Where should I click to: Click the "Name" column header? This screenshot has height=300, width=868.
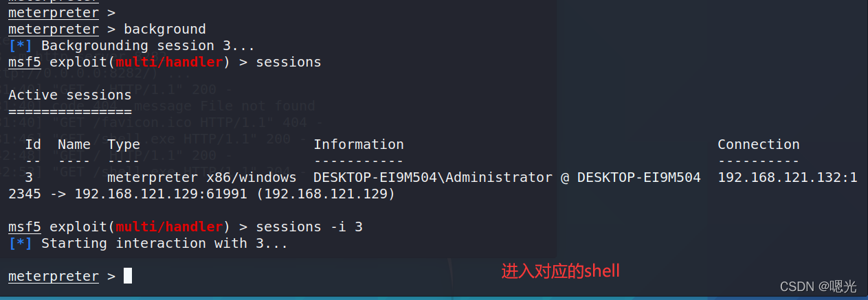[74, 144]
